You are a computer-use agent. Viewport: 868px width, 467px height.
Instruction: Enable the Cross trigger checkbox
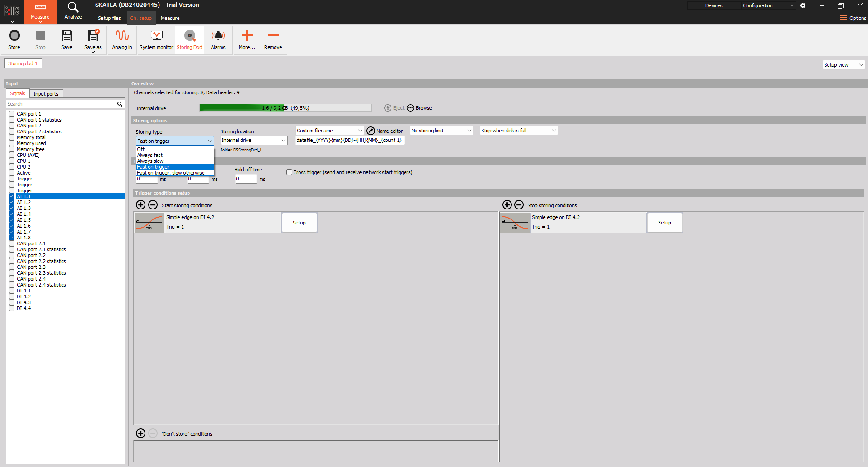[289, 172]
